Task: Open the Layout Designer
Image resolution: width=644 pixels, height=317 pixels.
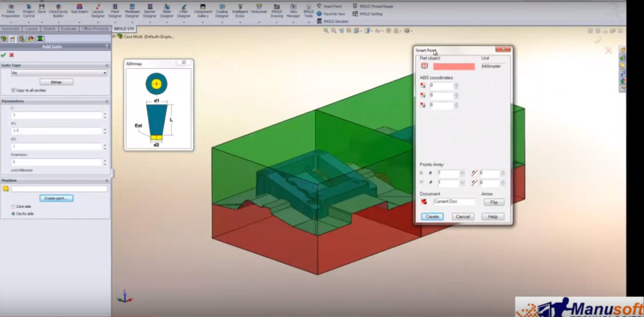Action: [x=98, y=11]
